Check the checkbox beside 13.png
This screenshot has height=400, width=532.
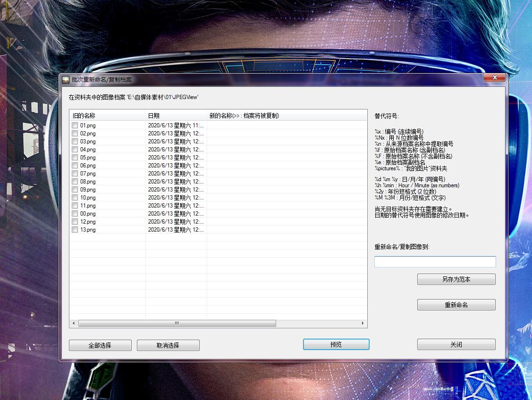point(74,229)
